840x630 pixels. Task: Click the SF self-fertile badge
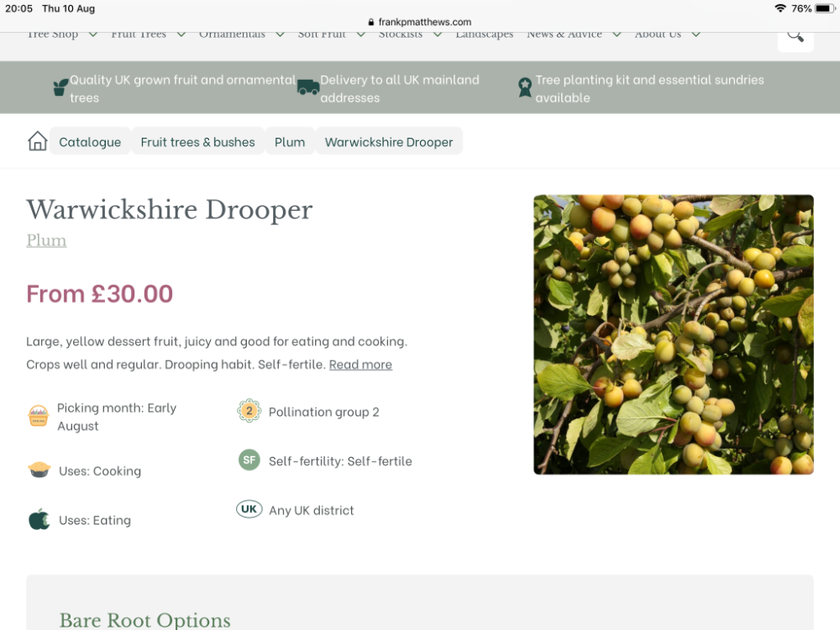(x=249, y=459)
